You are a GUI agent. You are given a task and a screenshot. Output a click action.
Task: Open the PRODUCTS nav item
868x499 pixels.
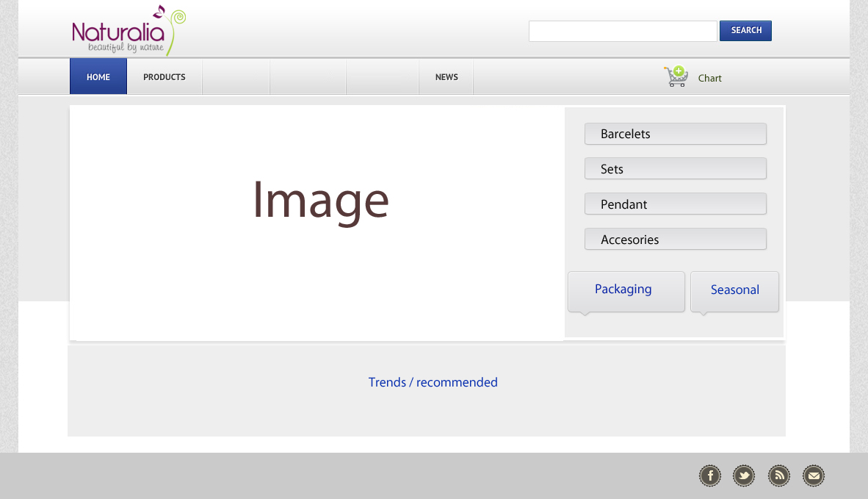(164, 77)
